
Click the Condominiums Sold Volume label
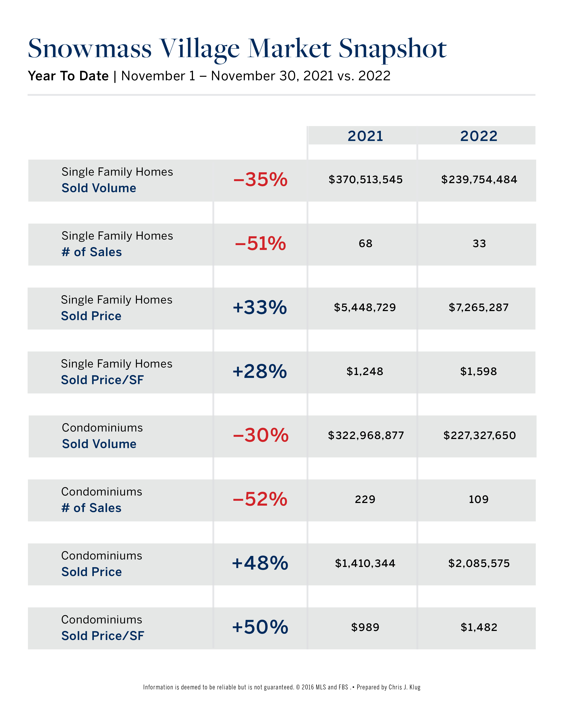102,436
